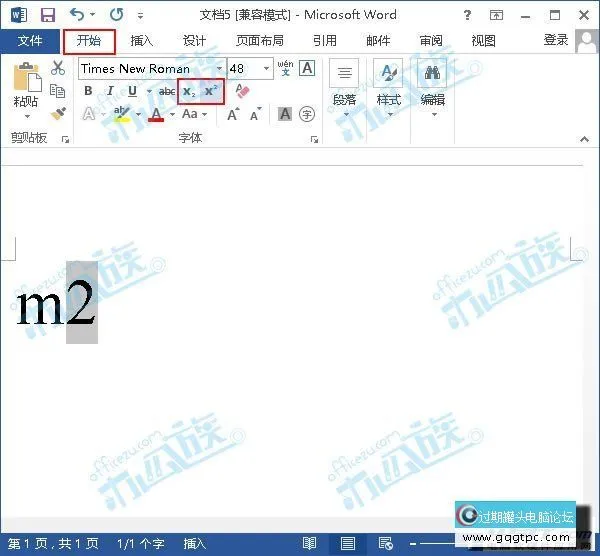The image size is (600, 556).
Task: Apply the red font color A
Action: pyautogui.click(x=156, y=114)
